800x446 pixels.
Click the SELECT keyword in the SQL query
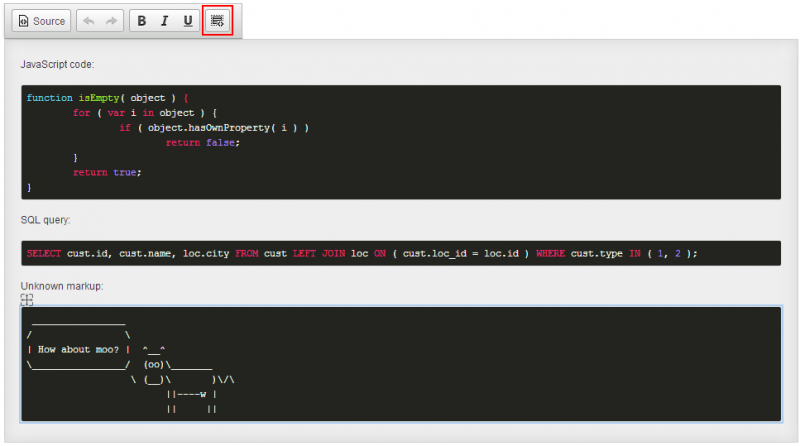pyautogui.click(x=44, y=254)
